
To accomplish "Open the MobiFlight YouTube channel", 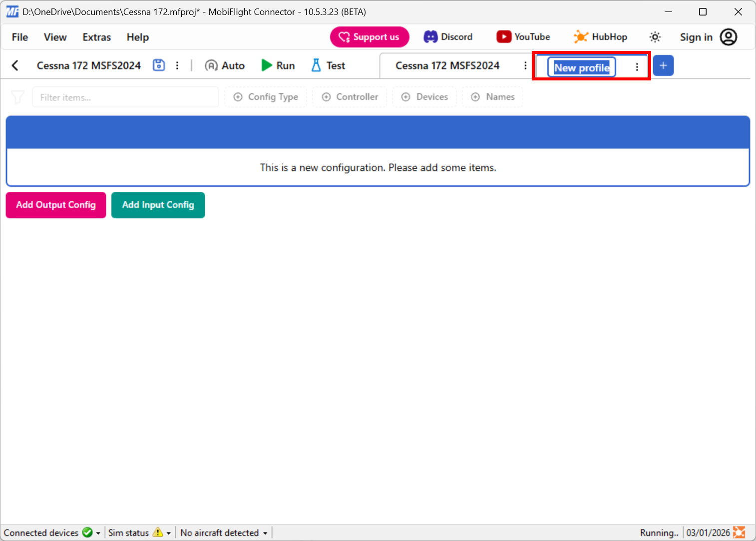I will click(x=523, y=36).
